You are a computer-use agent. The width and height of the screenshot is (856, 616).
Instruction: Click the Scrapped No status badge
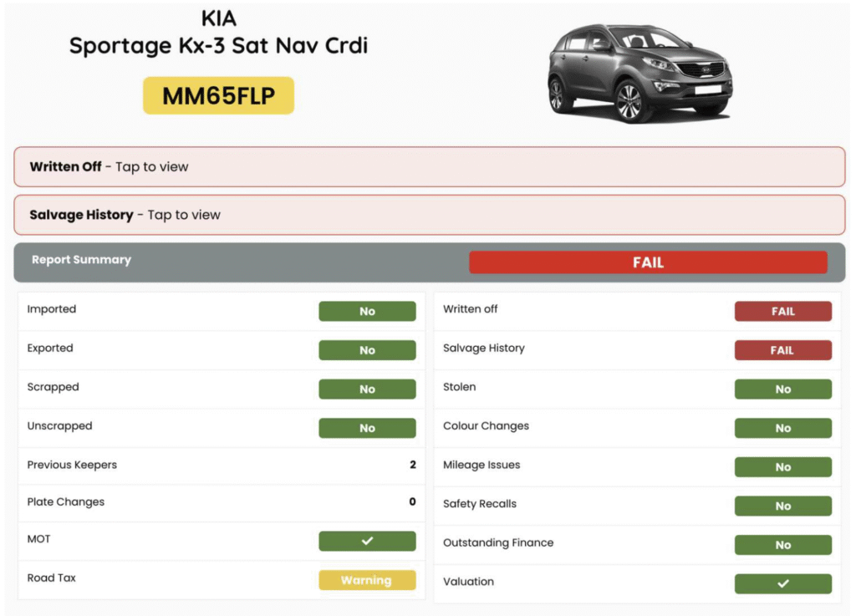(367, 389)
